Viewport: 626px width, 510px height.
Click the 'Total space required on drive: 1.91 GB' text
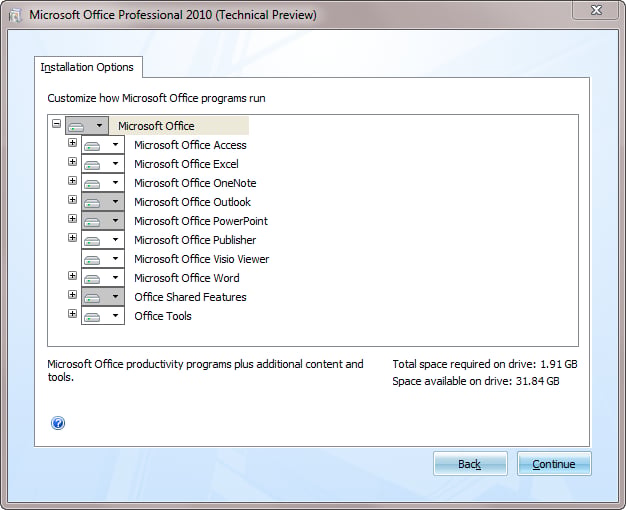[485, 364]
